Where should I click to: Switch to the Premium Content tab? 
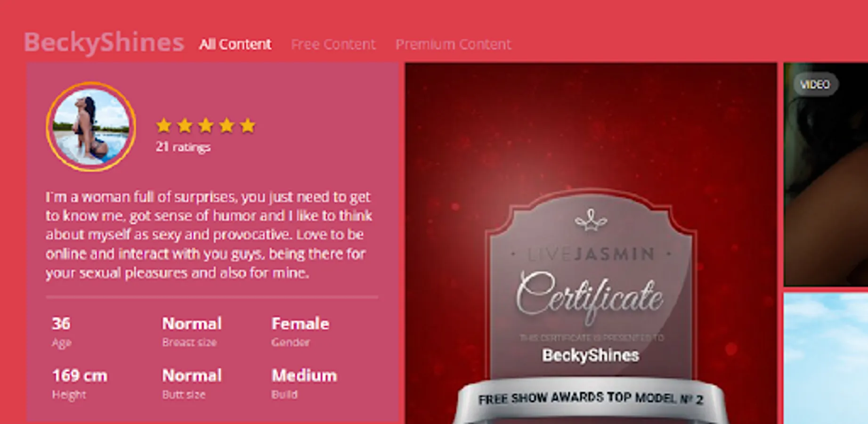point(453,44)
